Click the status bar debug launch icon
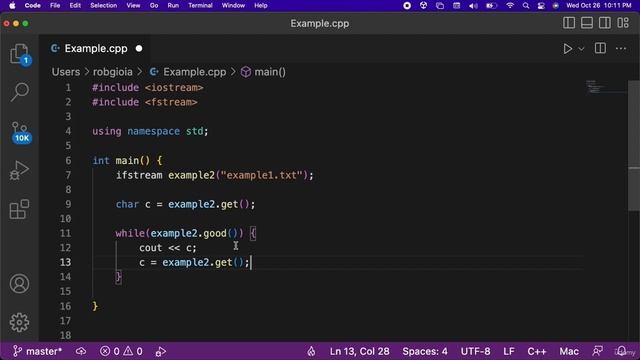This screenshot has height=360, width=640. point(161,351)
